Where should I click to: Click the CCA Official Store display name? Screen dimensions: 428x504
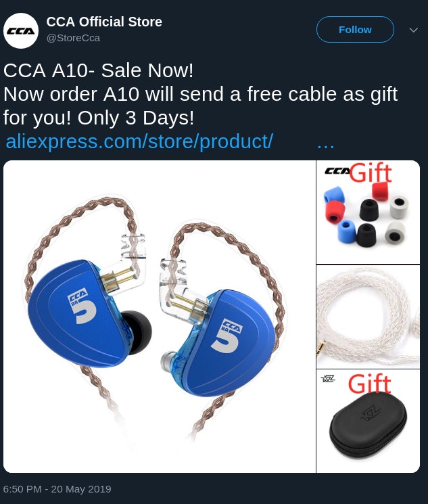click(x=104, y=22)
